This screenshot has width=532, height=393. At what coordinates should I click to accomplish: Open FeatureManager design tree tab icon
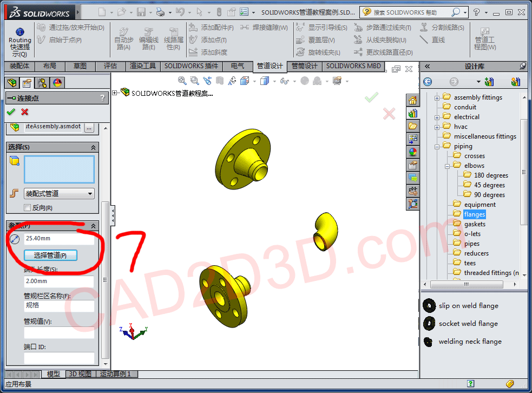point(12,83)
